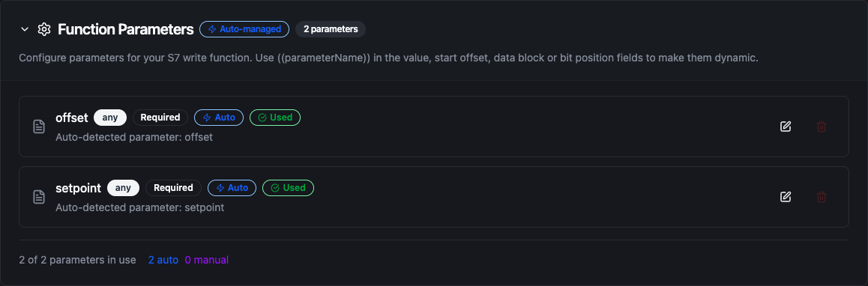
Task: Click the Auto badge on offset row
Action: 219,118
